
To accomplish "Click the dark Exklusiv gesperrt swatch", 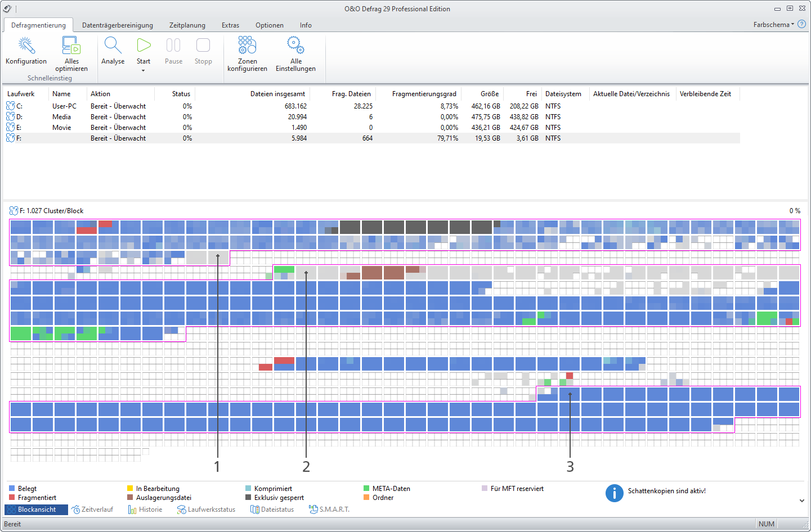I will tap(248, 498).
